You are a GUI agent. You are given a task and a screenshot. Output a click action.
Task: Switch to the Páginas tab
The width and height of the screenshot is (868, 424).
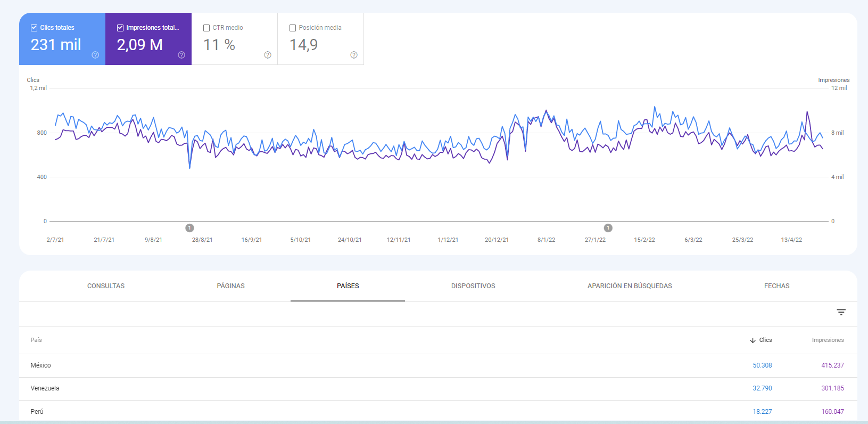(231, 286)
